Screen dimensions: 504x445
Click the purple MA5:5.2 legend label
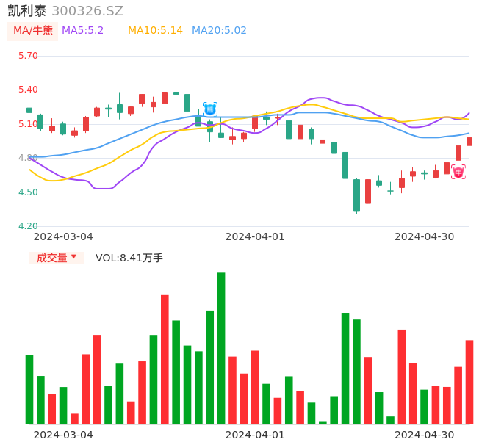tap(82, 31)
